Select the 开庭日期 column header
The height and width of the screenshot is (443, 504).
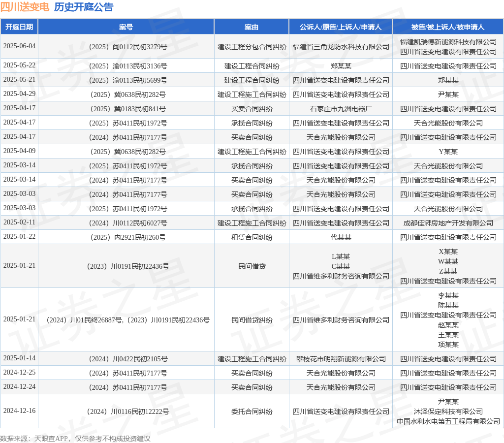click(19, 27)
